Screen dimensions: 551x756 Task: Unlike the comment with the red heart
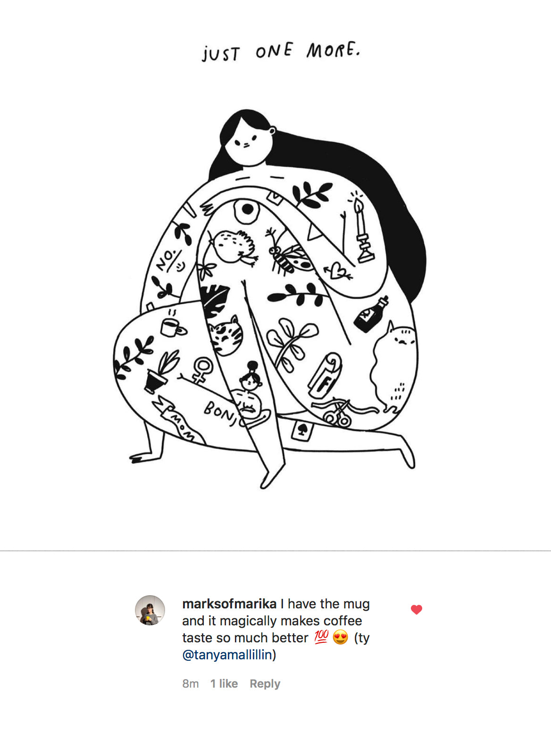click(416, 609)
